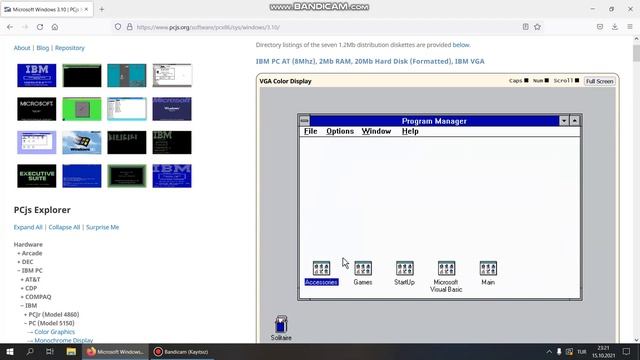Open the Firefox hamburger menu
Viewport: 640px width, 360px height.
[x=630, y=27]
